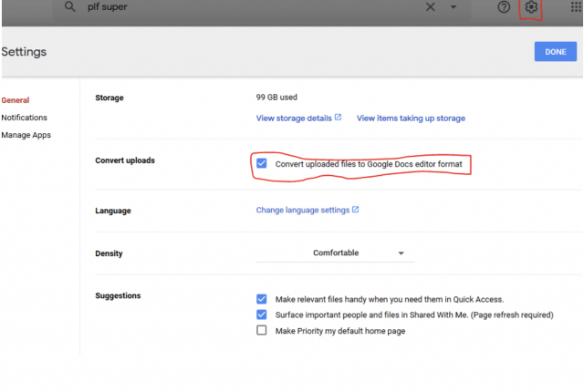Screen dimensions: 584x392
Task: Click into the search field containing plf super
Action: 254,6
